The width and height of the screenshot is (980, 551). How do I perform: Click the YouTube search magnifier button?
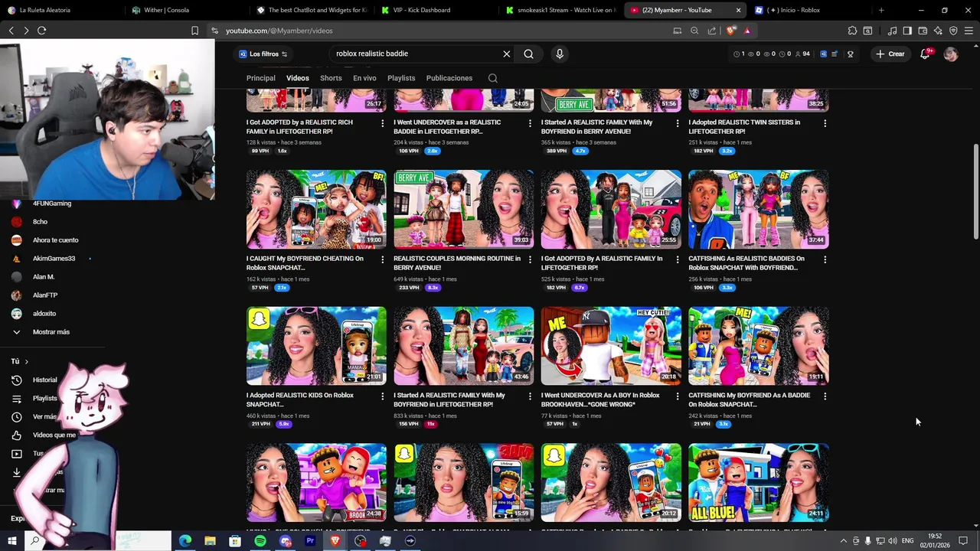click(528, 54)
